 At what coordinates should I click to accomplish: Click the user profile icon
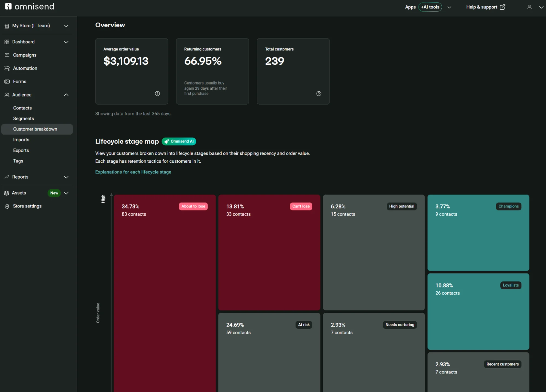tap(529, 7)
